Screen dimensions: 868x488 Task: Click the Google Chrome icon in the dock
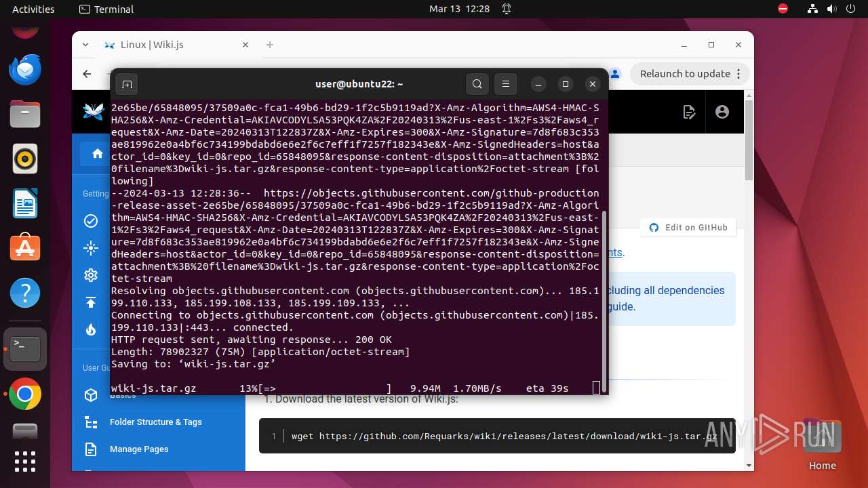tap(25, 394)
